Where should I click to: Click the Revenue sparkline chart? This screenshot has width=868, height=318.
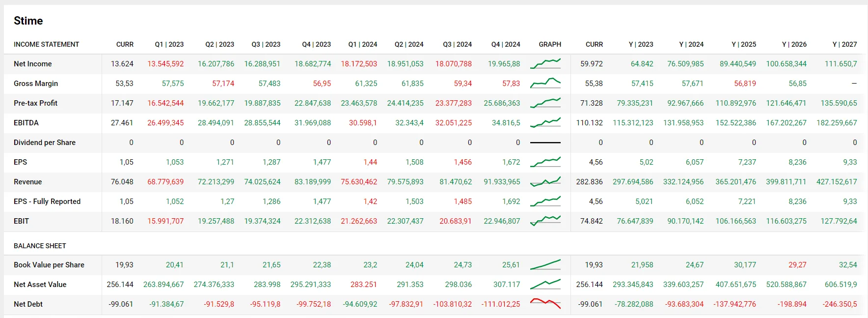(545, 181)
